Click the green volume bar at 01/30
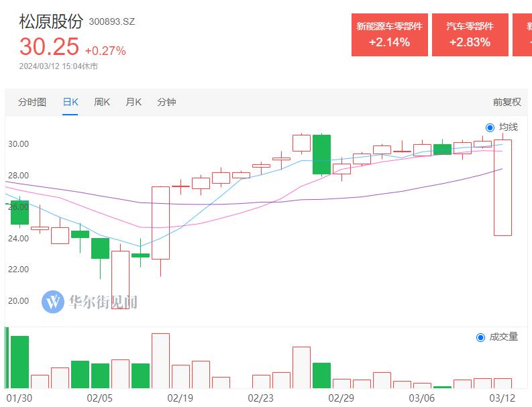 [19, 362]
